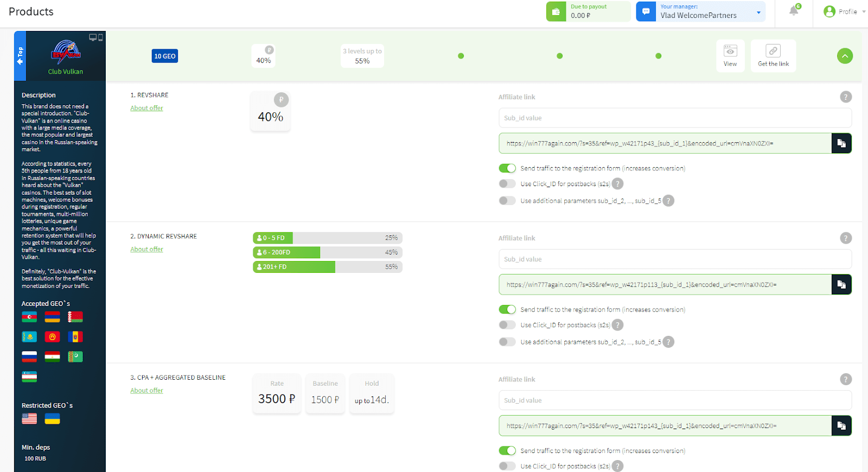868x472 pixels.
Task: Click the 100 RUB min deps value
Action: (x=35, y=458)
